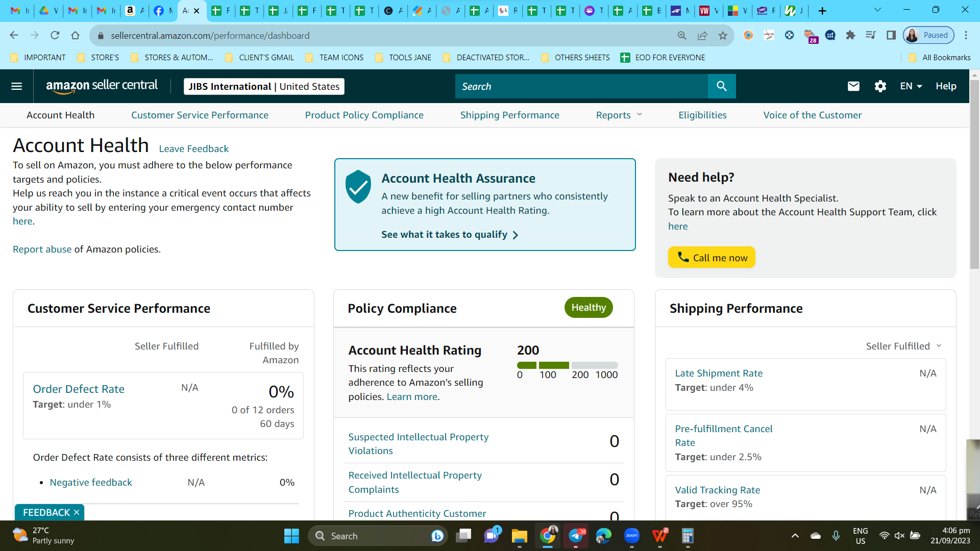Share this page using the share icon

point(702,35)
